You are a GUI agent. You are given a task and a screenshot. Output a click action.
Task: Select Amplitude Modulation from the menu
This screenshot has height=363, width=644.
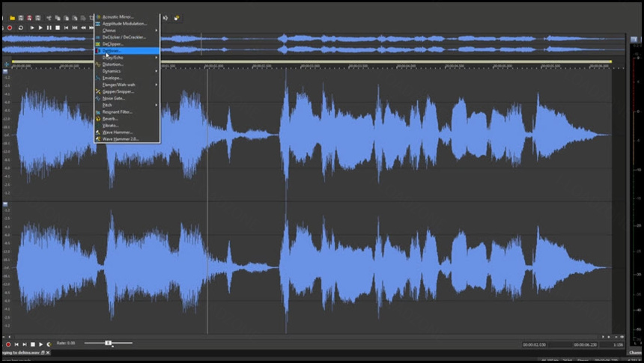(127, 24)
